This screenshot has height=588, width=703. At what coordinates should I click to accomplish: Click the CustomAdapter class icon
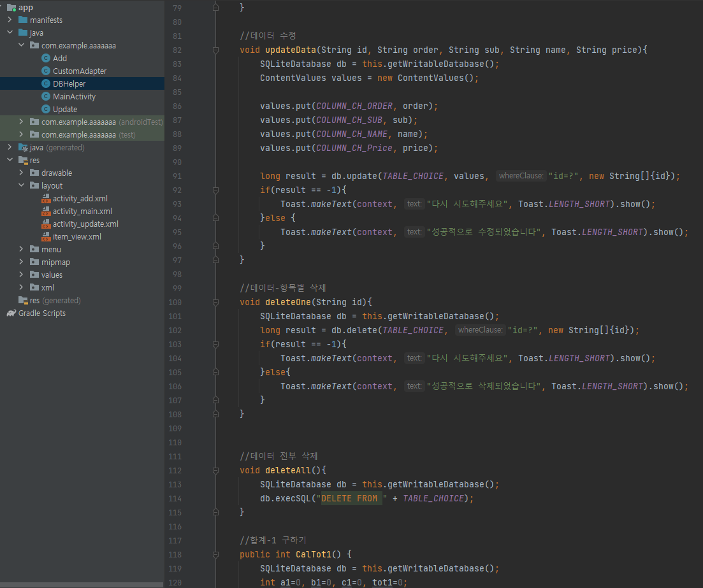pyautogui.click(x=46, y=71)
